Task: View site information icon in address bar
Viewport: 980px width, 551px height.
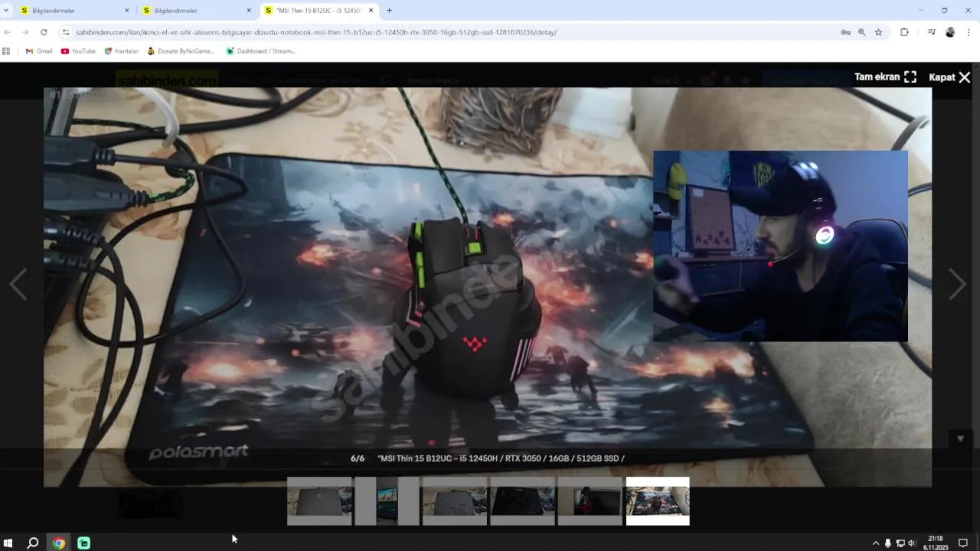Action: coord(66,32)
